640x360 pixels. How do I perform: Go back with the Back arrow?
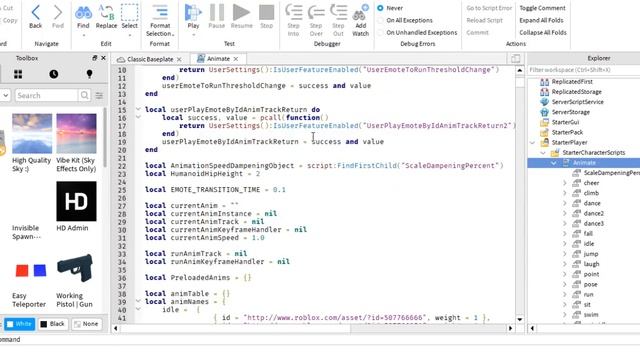click(x=36, y=17)
